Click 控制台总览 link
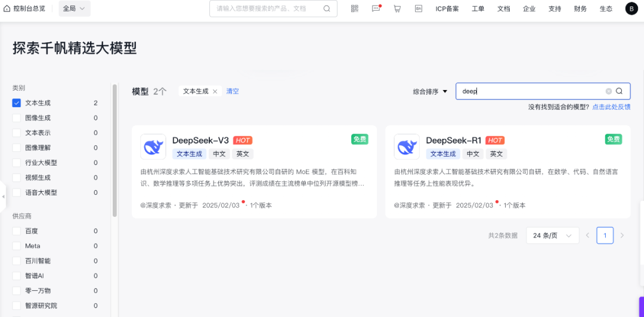The width and height of the screenshot is (644, 317). tap(29, 8)
